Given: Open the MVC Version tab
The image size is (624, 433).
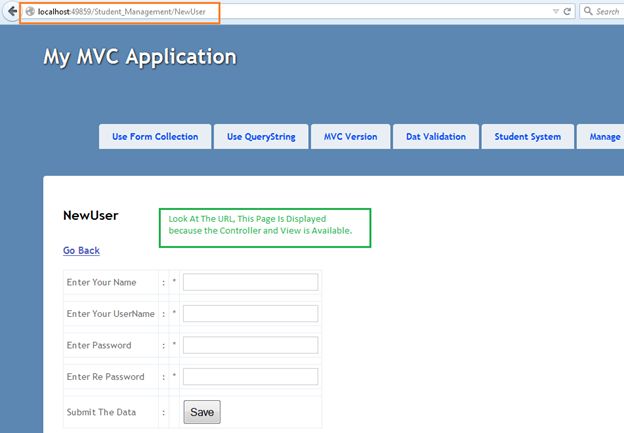Looking at the screenshot, I should [x=351, y=137].
